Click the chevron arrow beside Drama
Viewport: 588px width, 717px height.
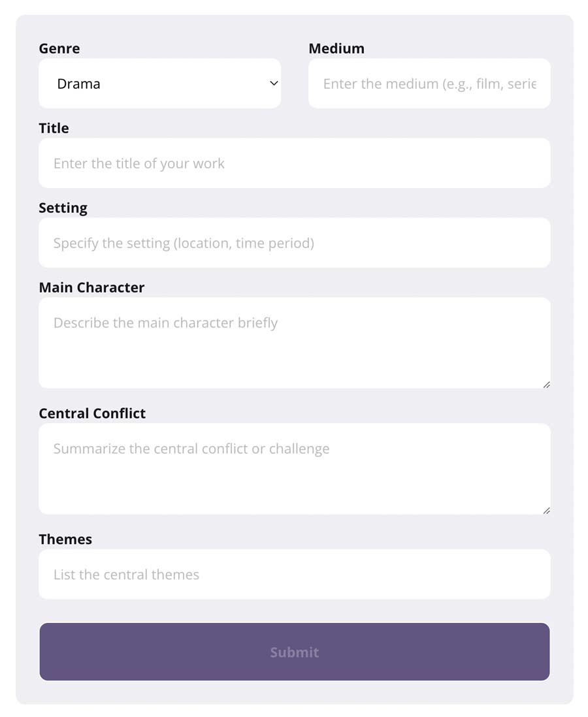pos(274,84)
